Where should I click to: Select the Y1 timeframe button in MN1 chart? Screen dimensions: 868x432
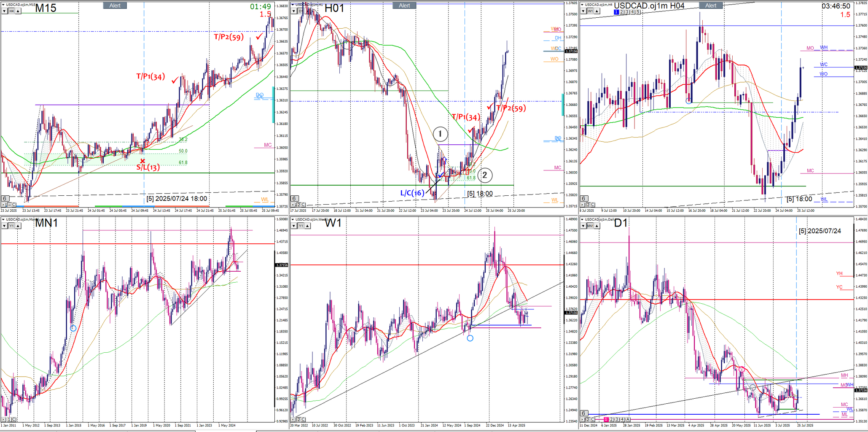[12, 226]
